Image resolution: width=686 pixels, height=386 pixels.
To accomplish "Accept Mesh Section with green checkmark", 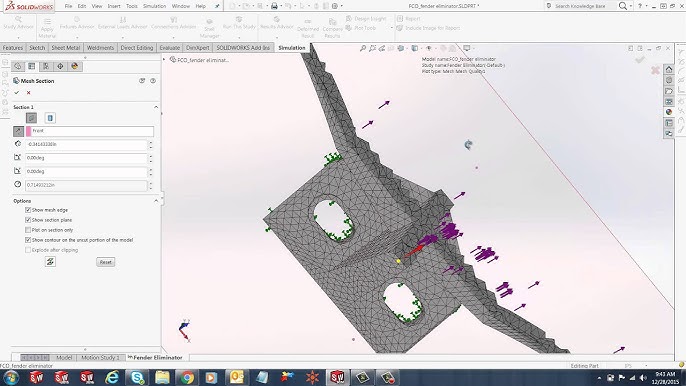I will (17, 93).
